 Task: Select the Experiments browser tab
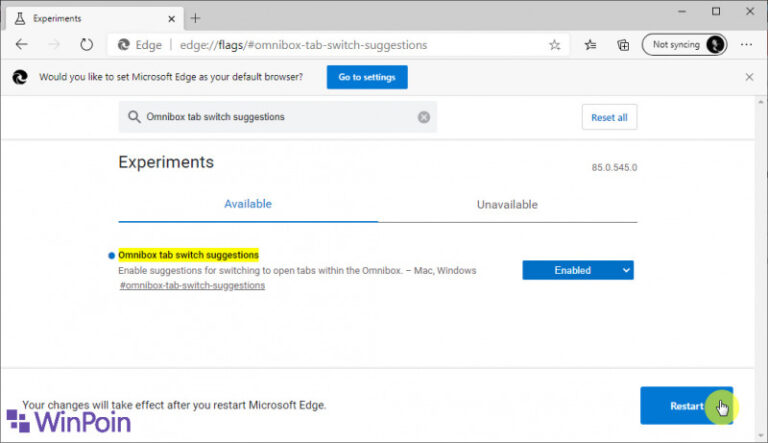tap(95, 18)
